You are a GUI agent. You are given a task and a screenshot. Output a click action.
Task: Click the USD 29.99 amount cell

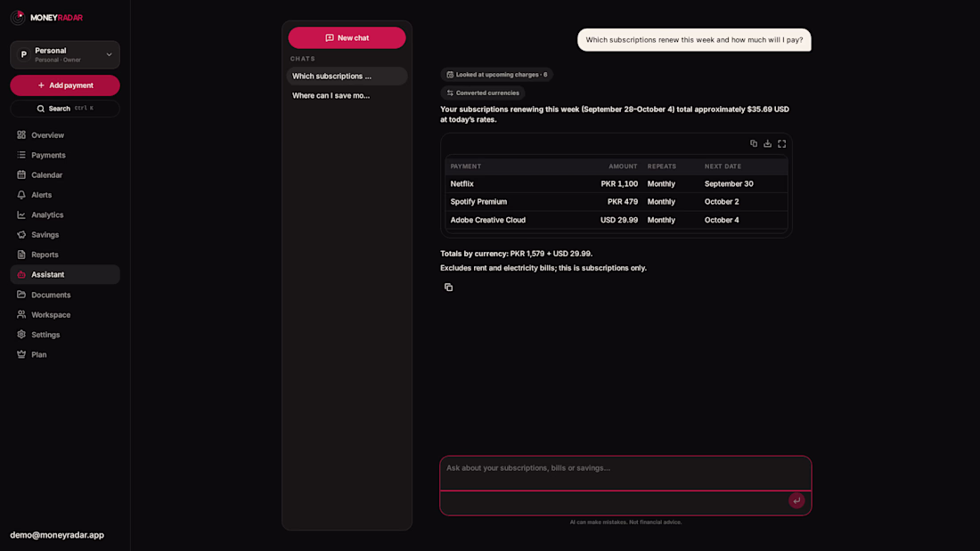coord(619,220)
